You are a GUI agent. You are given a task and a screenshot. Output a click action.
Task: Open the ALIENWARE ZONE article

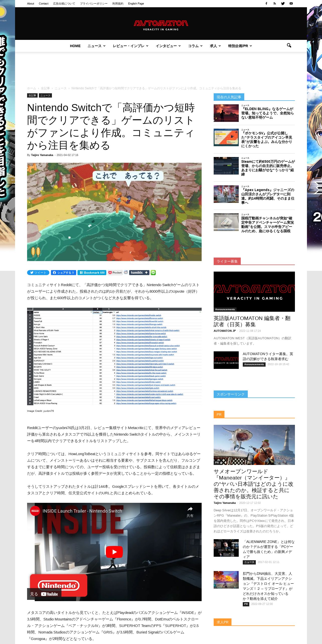coord(269,549)
